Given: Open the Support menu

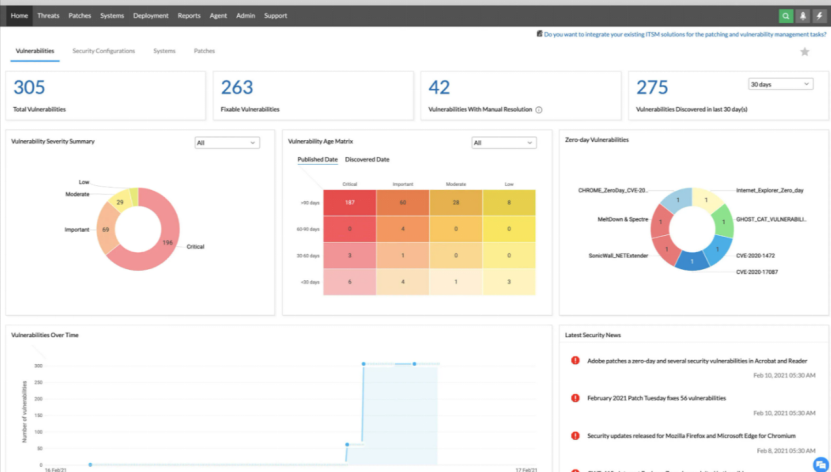Looking at the screenshot, I should [x=276, y=16].
